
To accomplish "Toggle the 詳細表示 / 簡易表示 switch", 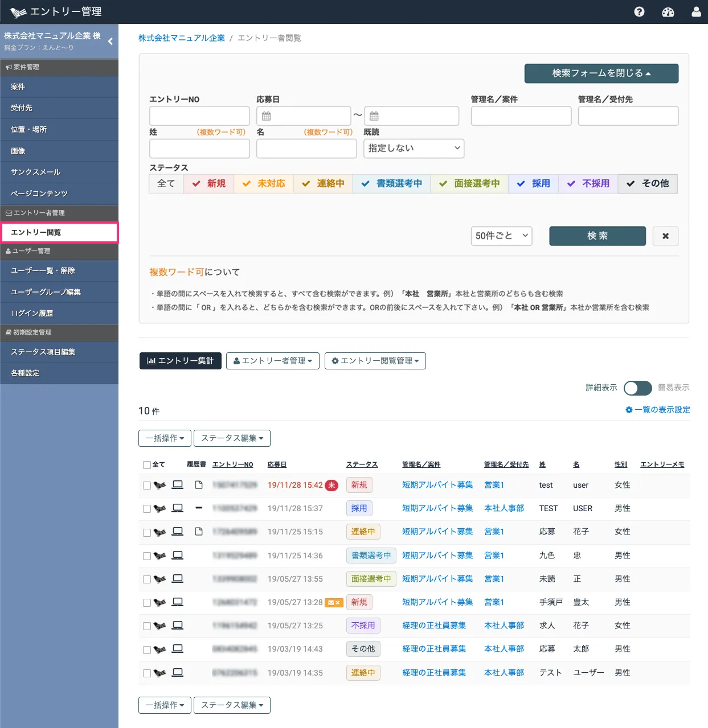I will (x=637, y=388).
